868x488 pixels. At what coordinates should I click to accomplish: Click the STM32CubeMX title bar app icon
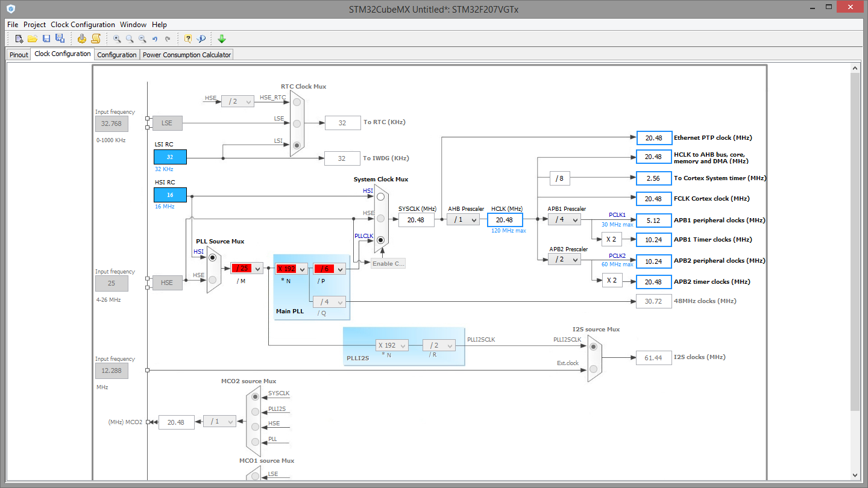[10, 9]
